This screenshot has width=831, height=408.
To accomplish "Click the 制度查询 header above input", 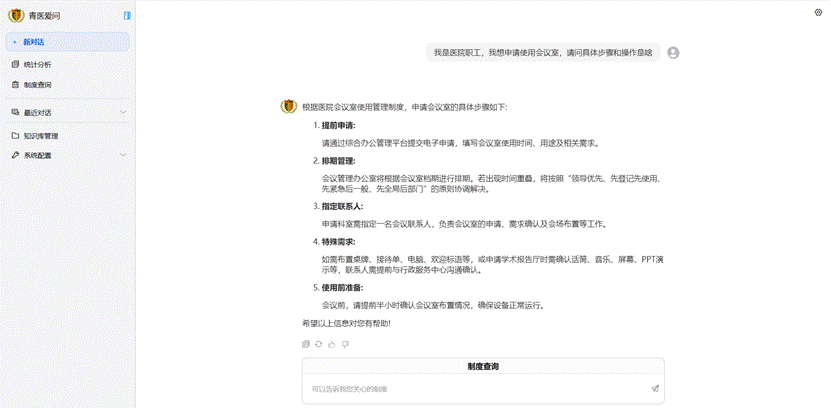I will click(483, 367).
